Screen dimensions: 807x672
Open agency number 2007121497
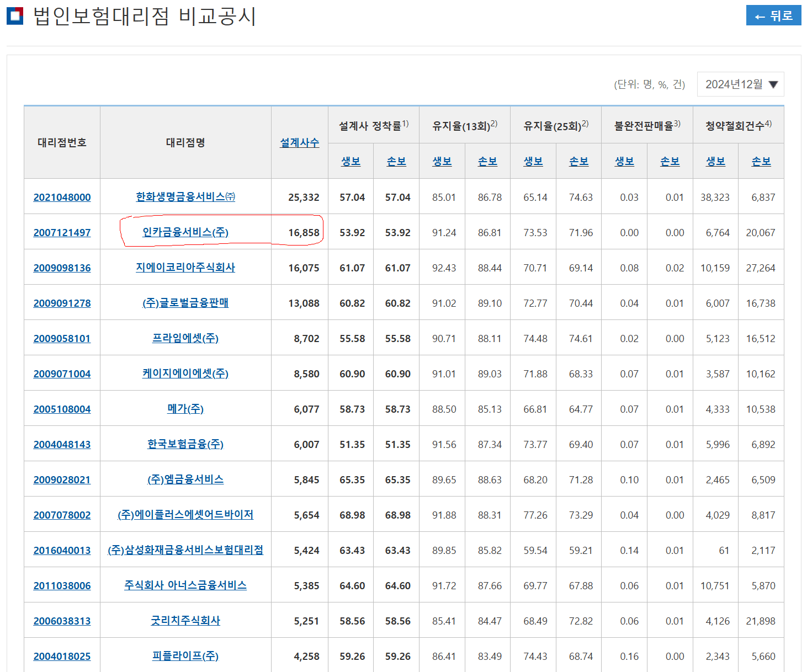62,232
